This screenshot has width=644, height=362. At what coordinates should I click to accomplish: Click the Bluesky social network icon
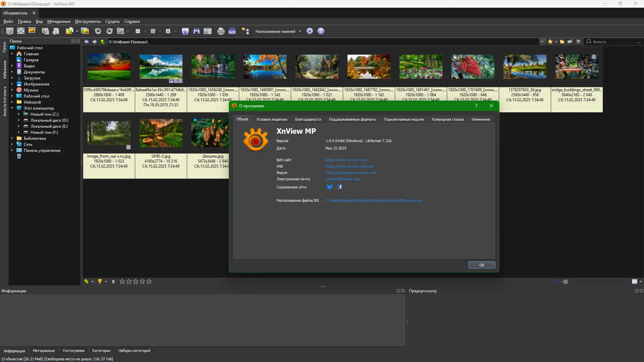330,187
